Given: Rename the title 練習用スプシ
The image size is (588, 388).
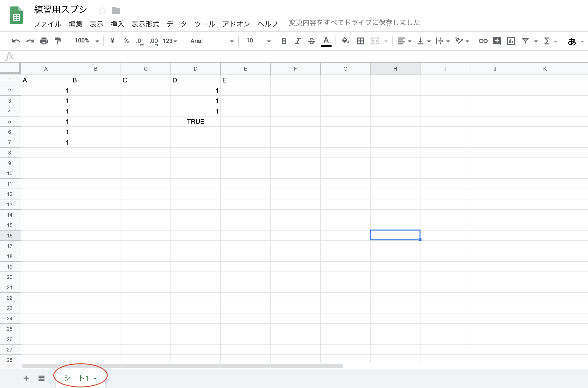Looking at the screenshot, I should (x=61, y=10).
